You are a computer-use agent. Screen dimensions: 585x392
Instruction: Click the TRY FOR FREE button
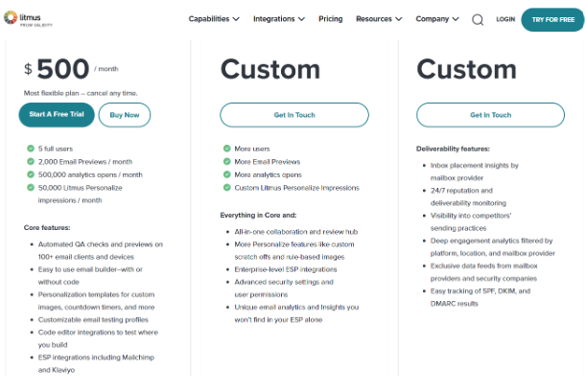point(553,19)
